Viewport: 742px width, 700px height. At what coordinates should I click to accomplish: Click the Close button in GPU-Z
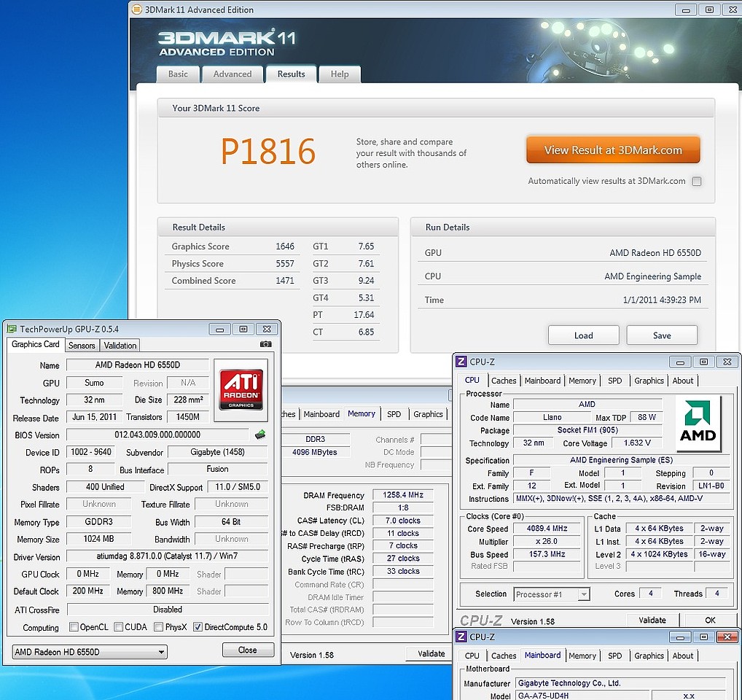248,650
